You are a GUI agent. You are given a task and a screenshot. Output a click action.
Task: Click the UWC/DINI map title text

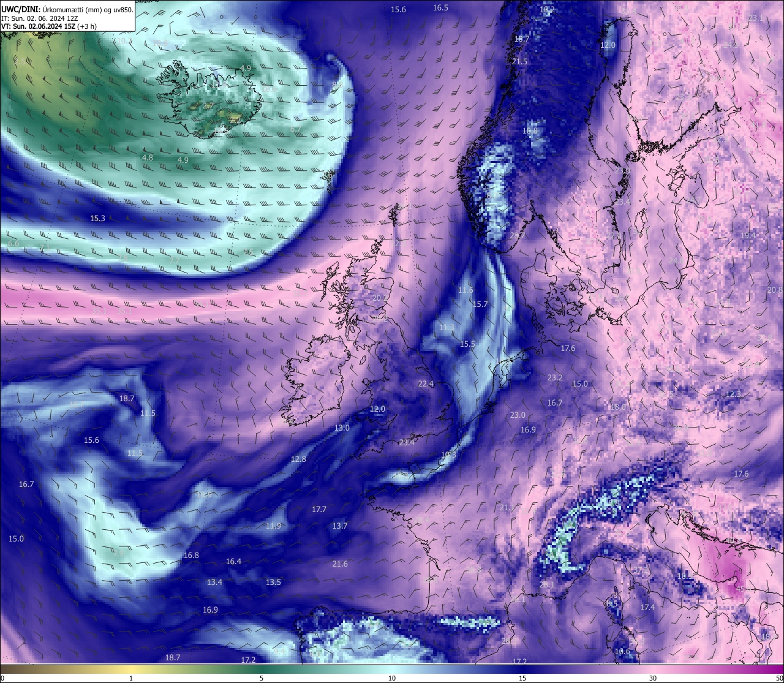[x=67, y=9]
